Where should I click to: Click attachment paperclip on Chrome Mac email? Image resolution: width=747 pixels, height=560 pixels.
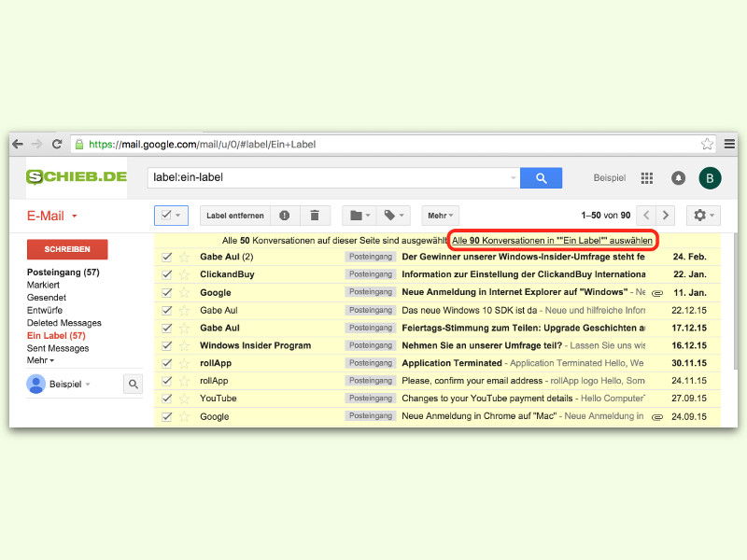coord(657,417)
